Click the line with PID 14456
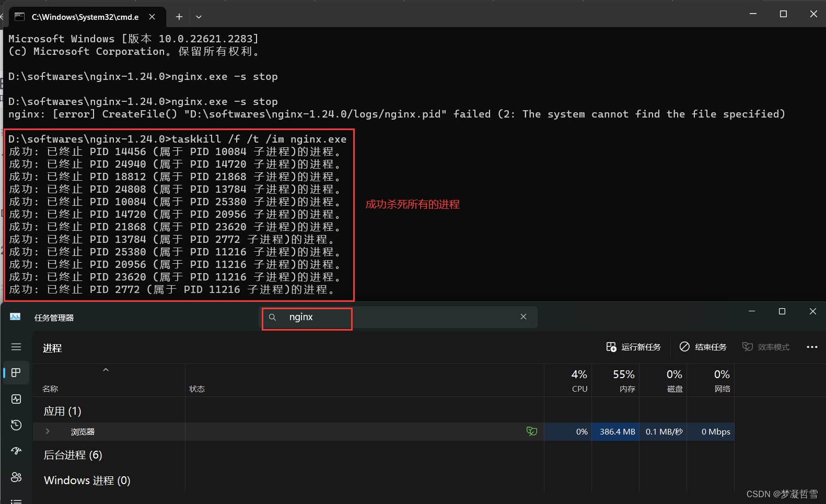This screenshot has width=826, height=504. (175, 151)
